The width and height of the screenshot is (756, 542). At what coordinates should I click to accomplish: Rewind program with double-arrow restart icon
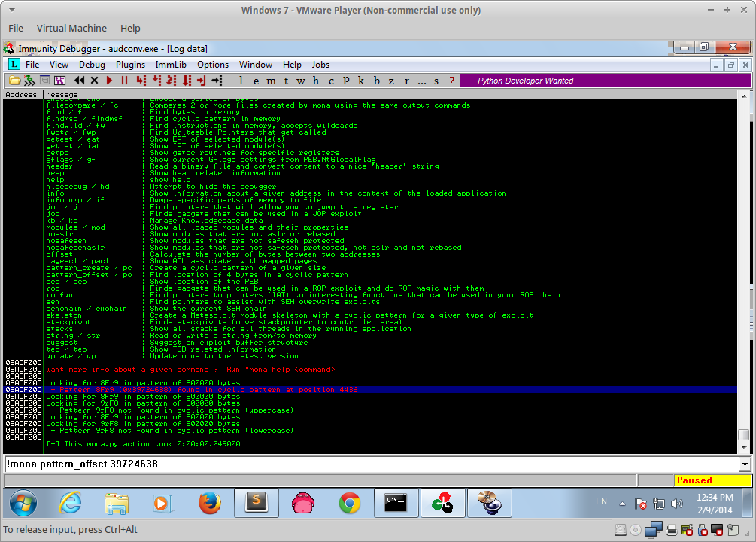click(x=80, y=81)
